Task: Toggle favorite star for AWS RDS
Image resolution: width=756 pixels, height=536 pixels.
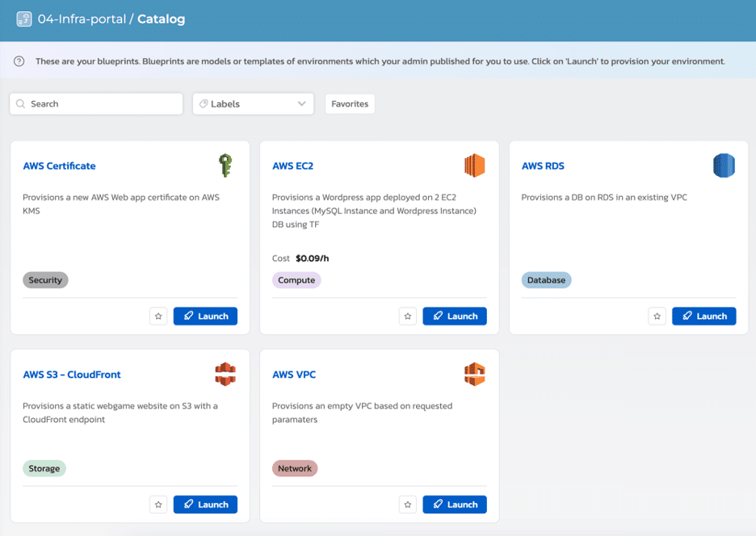Action: [x=657, y=316]
